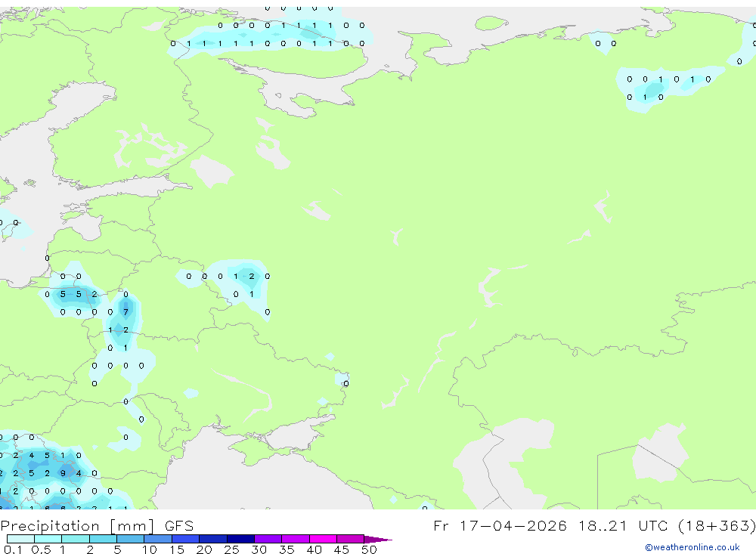Click the '50' legend scale label
756x554 pixels.
[x=369, y=549]
